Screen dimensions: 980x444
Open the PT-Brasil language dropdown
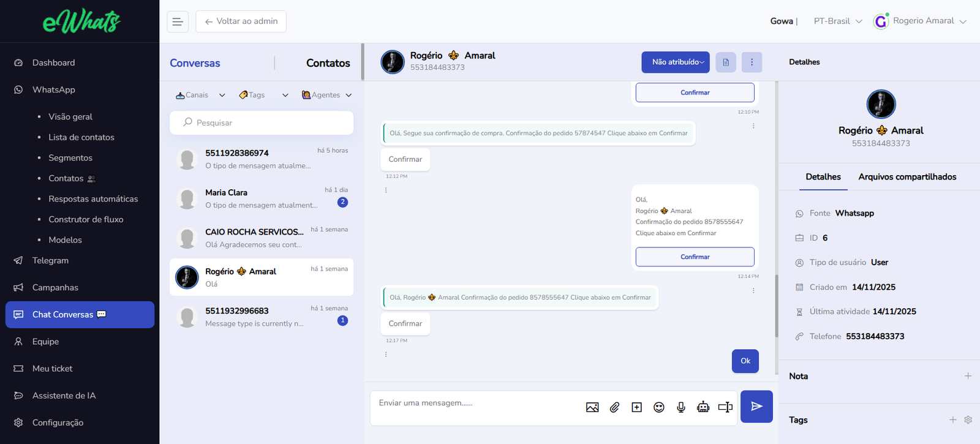837,21
